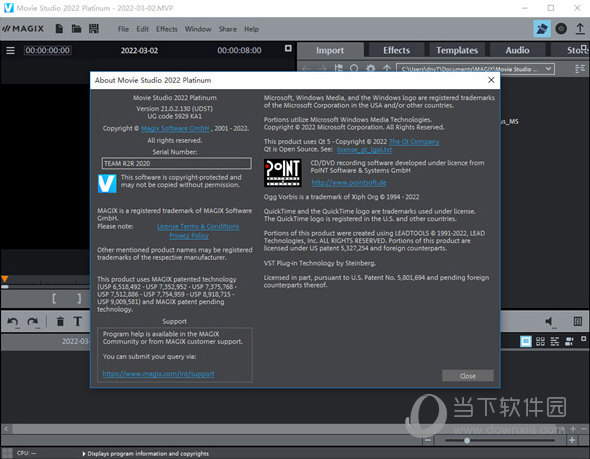Open the license_qt_lgpl.txt link
The width and height of the screenshot is (590, 459).
click(x=364, y=150)
